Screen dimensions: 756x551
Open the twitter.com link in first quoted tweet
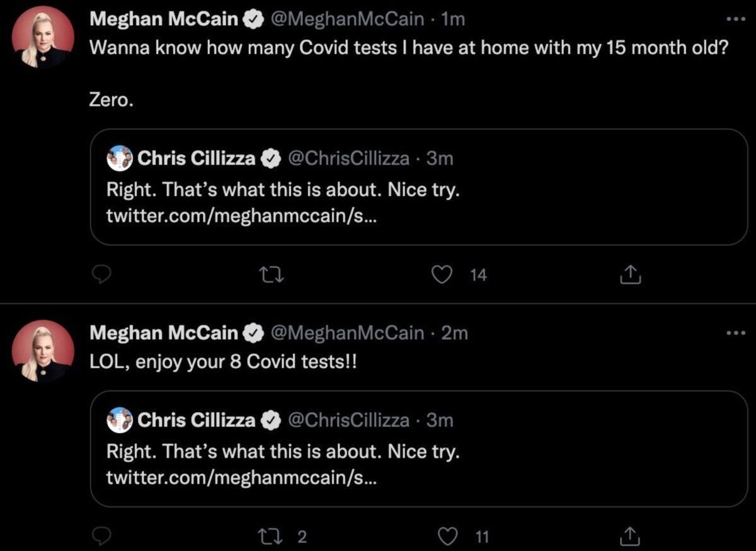[243, 216]
